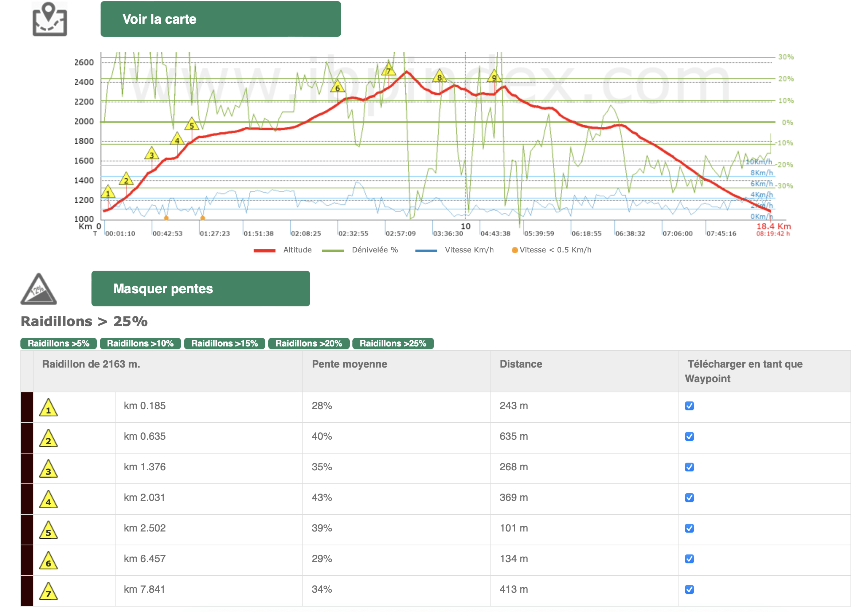Click the orange Vitesse < 0.5 legend dot

click(515, 250)
